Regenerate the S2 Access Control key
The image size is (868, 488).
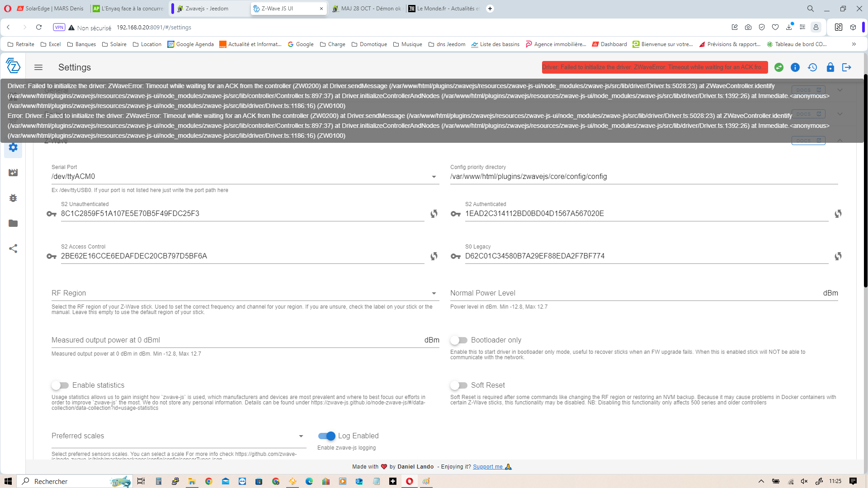pos(434,256)
